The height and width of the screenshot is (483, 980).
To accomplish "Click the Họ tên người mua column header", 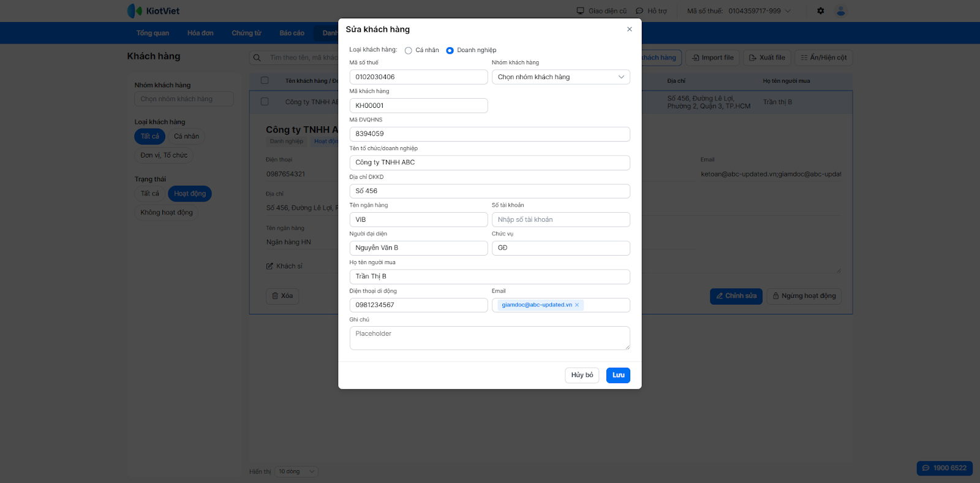I will 786,81.
